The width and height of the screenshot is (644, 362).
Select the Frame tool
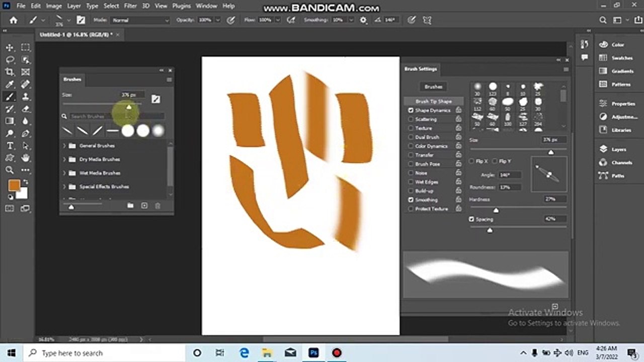25,72
